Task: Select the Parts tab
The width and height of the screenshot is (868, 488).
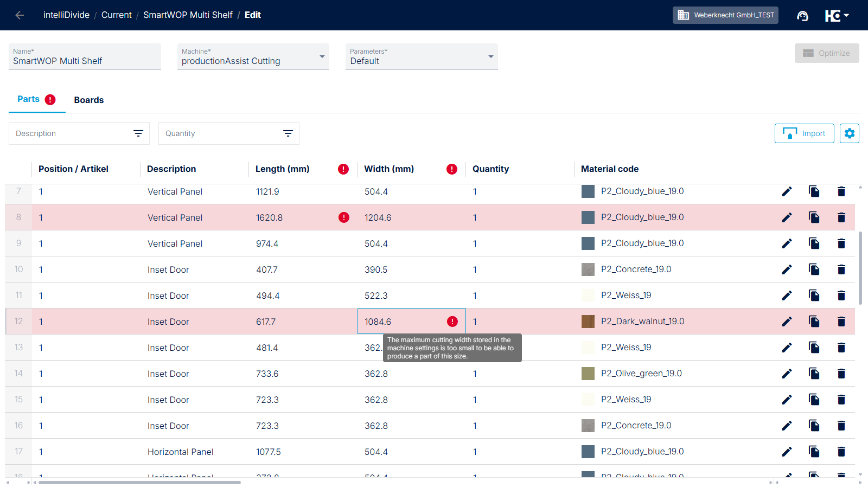Action: 29,99
